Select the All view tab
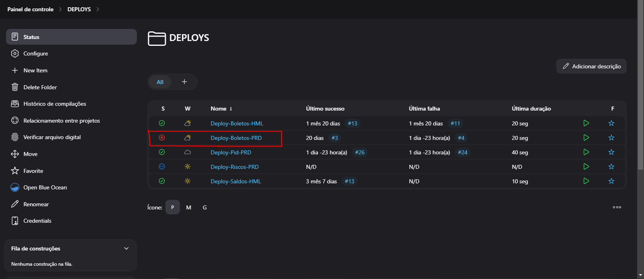Viewport: 644px width, 279px height. (160, 82)
